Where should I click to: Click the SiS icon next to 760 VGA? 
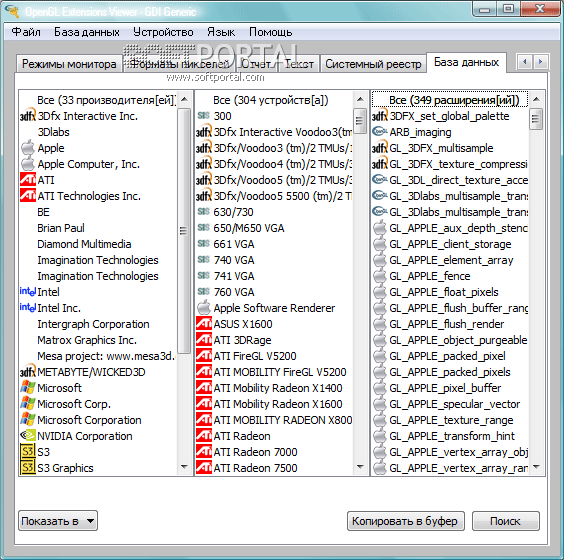click(204, 292)
